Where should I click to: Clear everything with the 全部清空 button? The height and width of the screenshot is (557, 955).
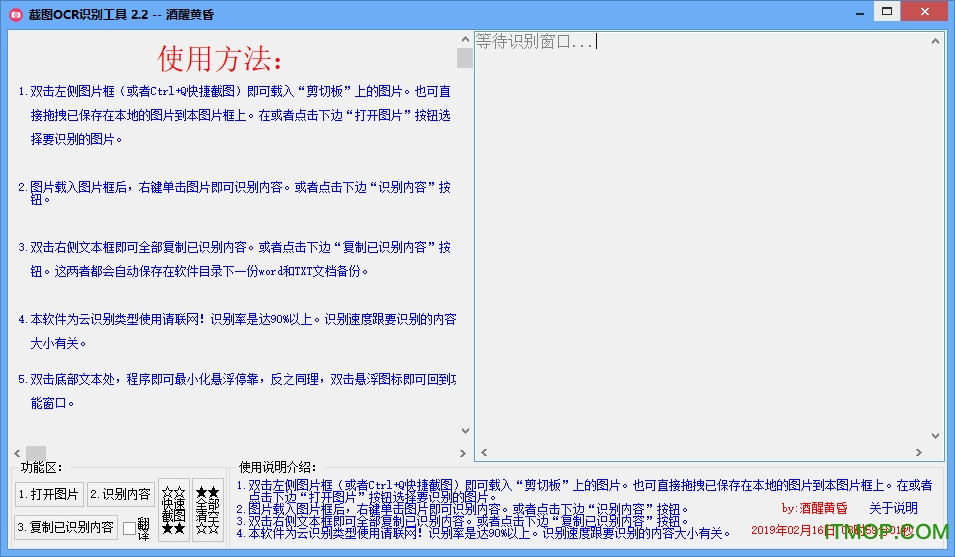[x=207, y=509]
